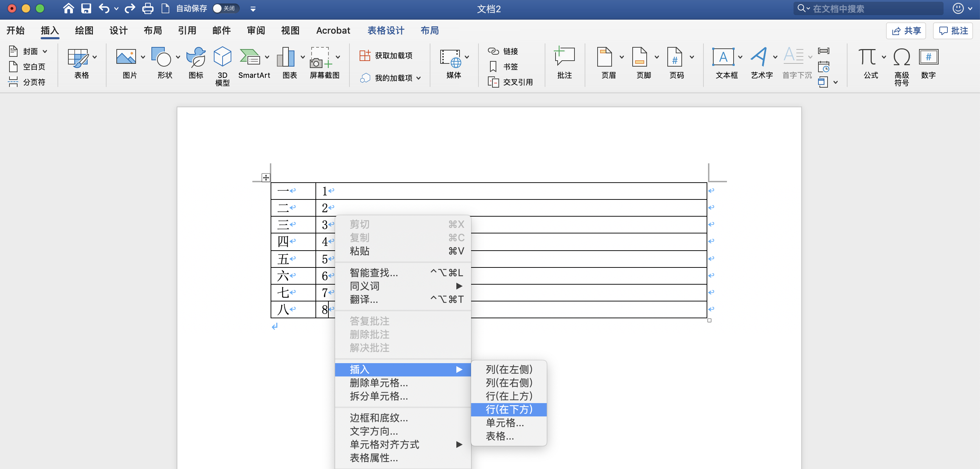Image resolution: width=980 pixels, height=469 pixels.
Task: Insert a 文本框 text box
Action: (x=723, y=58)
